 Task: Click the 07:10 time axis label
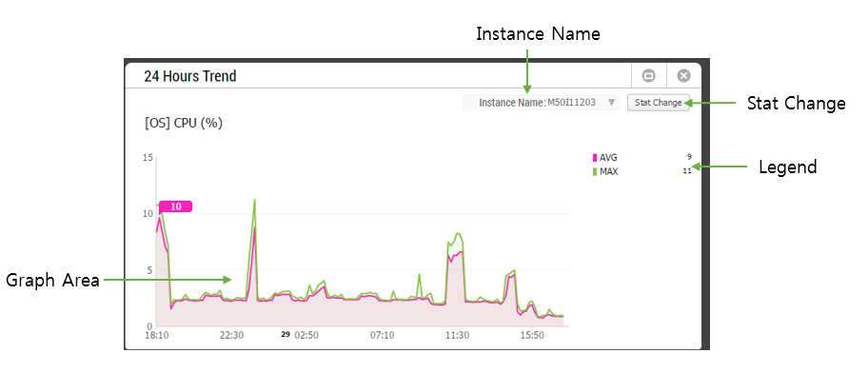click(382, 335)
